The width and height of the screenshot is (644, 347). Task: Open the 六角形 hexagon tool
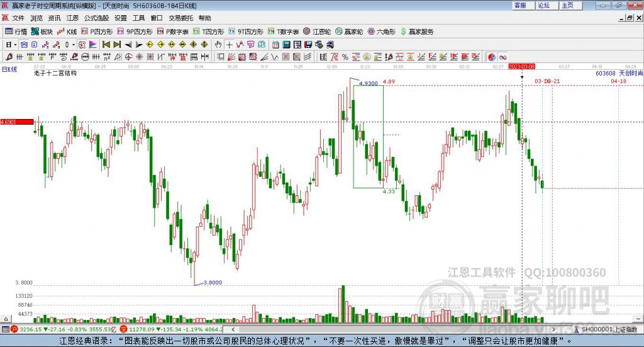pyautogui.click(x=382, y=31)
